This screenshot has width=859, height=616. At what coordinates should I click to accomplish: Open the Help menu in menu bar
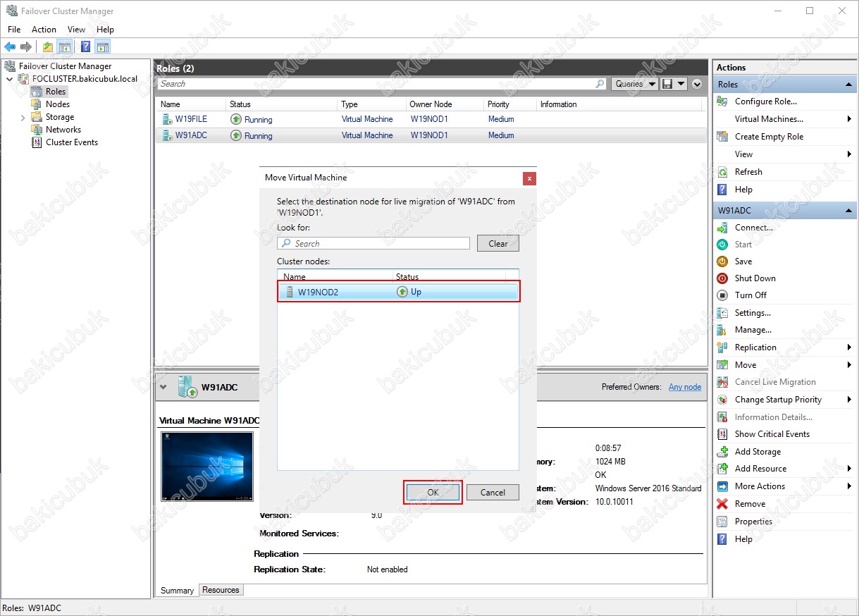[105, 30]
